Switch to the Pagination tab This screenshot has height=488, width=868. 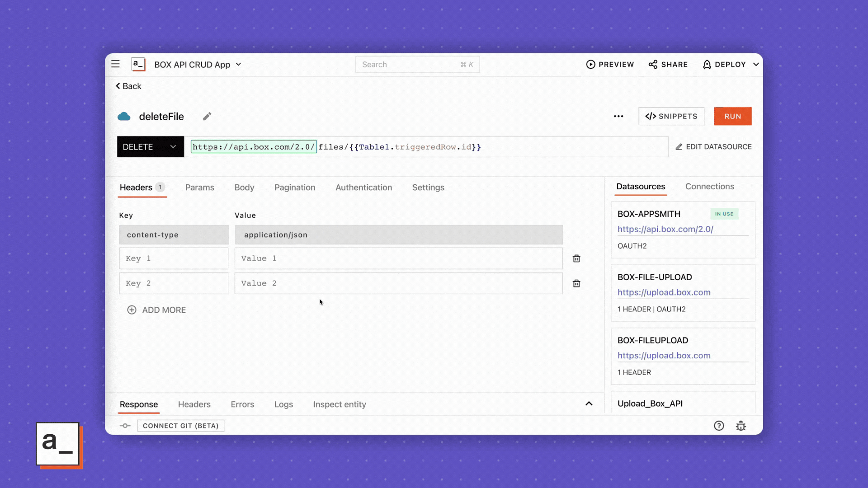click(x=295, y=188)
